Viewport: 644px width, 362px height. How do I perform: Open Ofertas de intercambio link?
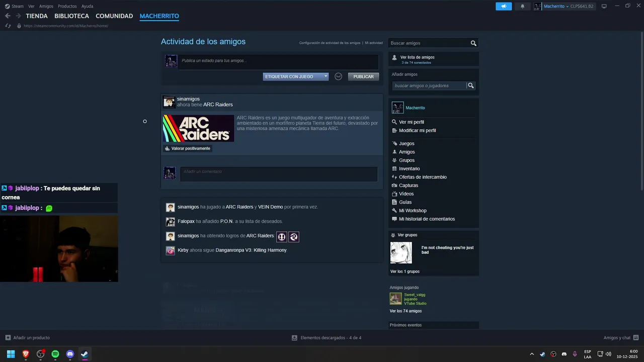click(x=423, y=177)
